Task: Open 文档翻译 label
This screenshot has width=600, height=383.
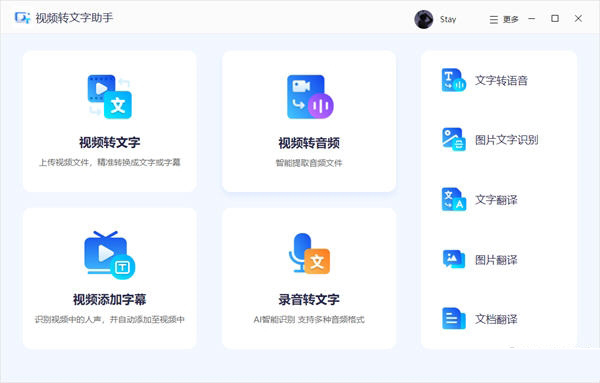Action: click(496, 319)
